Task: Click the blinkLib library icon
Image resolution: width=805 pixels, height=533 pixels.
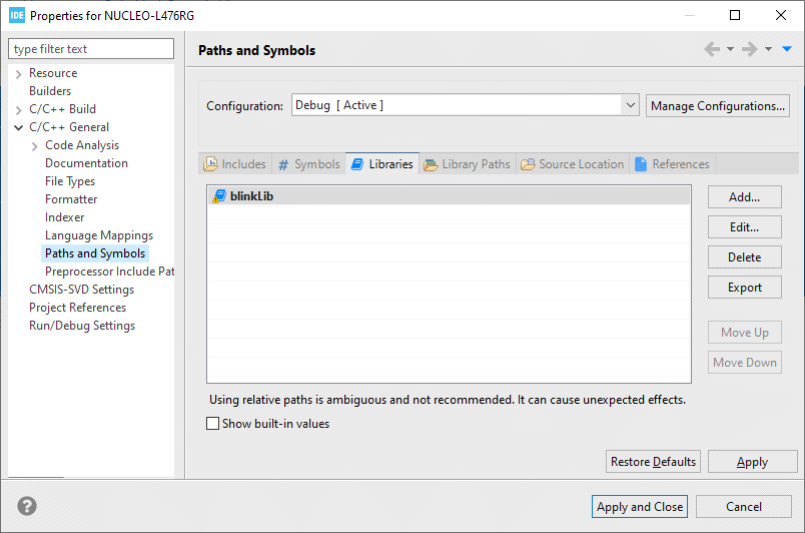Action: pyautogui.click(x=219, y=196)
